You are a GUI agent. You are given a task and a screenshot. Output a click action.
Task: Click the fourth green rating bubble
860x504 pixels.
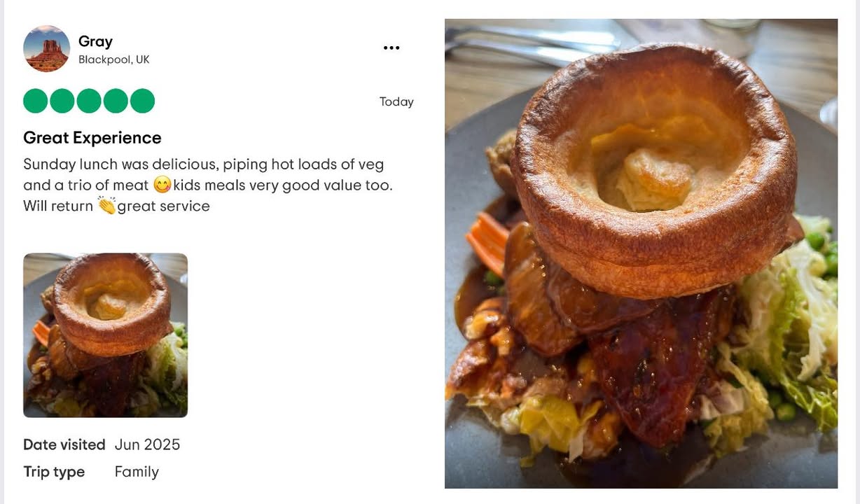(116, 101)
